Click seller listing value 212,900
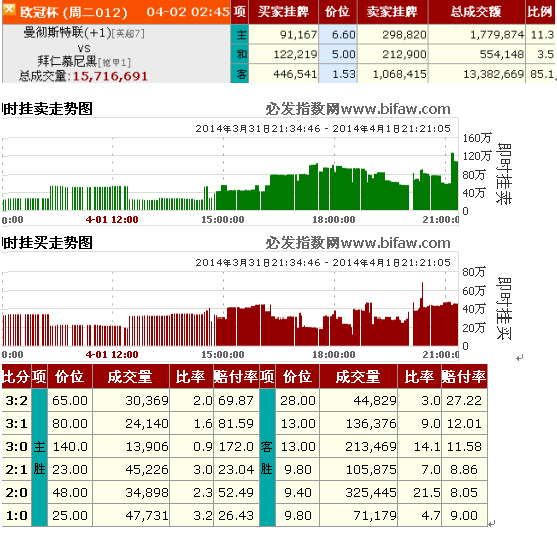Image resolution: width=557 pixels, height=533 pixels. coord(405,54)
